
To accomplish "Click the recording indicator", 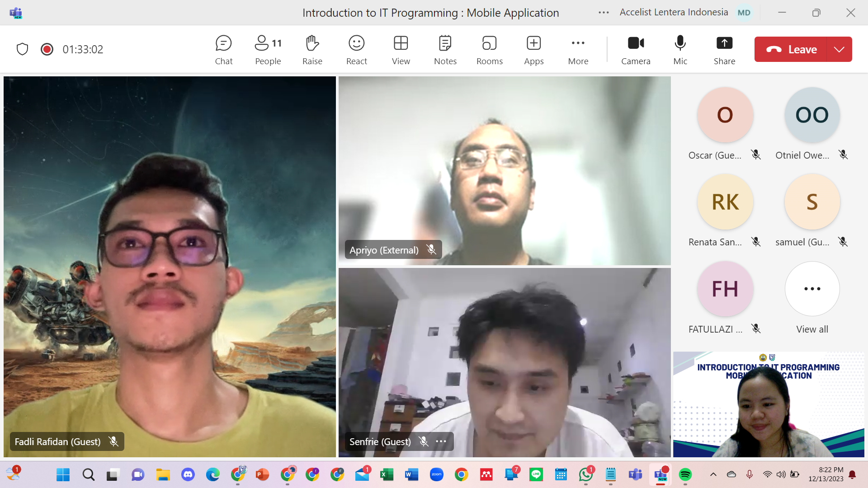I will point(47,49).
